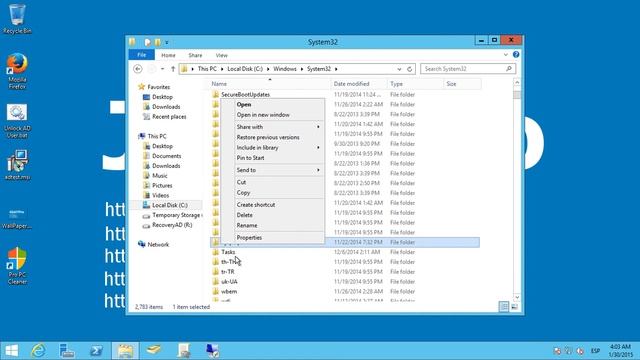Image resolution: width=640 pixels, height=360 pixels.
Task: Open the Recycle Bin desktop icon
Action: coord(17,18)
